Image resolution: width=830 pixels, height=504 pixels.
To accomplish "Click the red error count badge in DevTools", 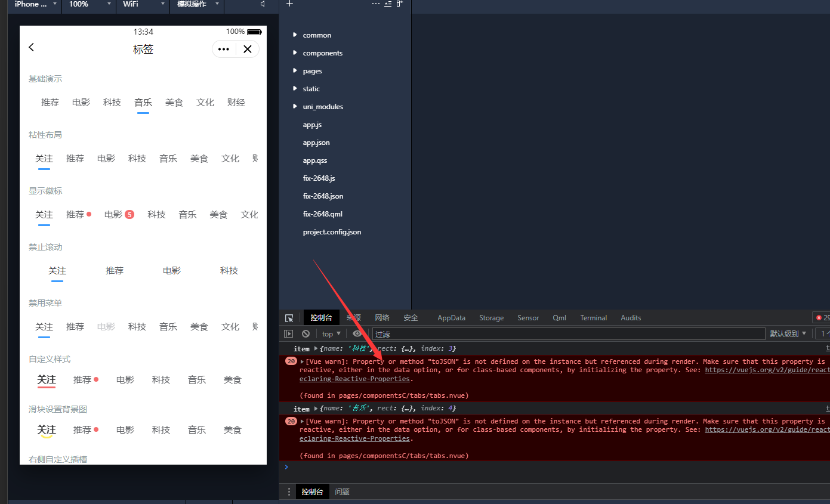I will (820, 317).
